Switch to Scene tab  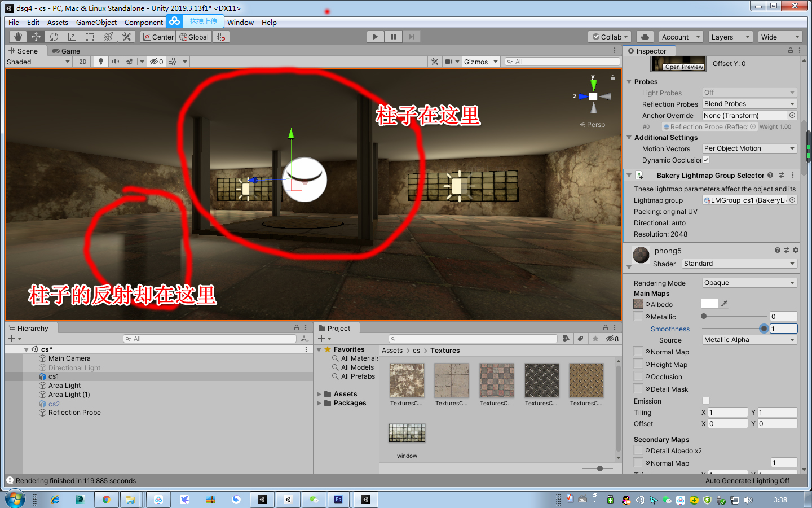pos(24,51)
